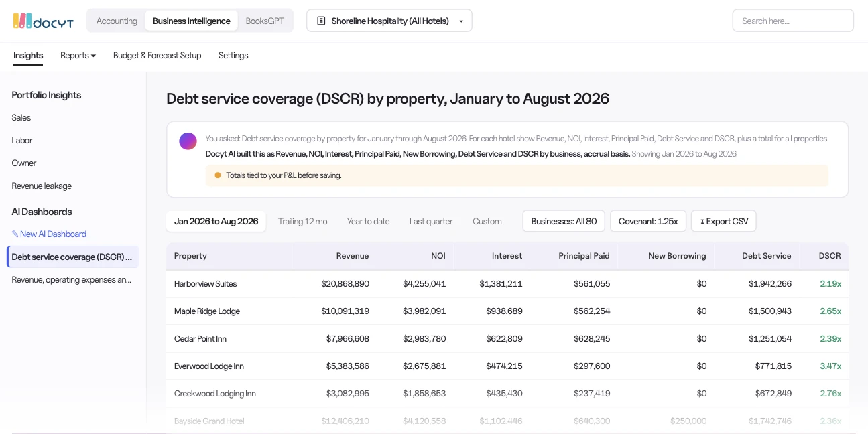
Task: Choose the Year to date range
Action: pyautogui.click(x=368, y=221)
